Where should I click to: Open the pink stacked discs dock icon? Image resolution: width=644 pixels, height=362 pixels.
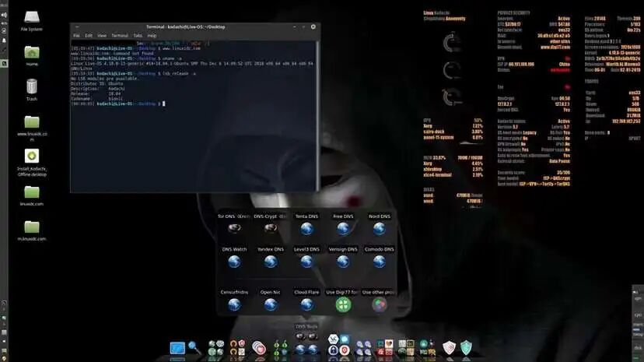(x=259, y=348)
